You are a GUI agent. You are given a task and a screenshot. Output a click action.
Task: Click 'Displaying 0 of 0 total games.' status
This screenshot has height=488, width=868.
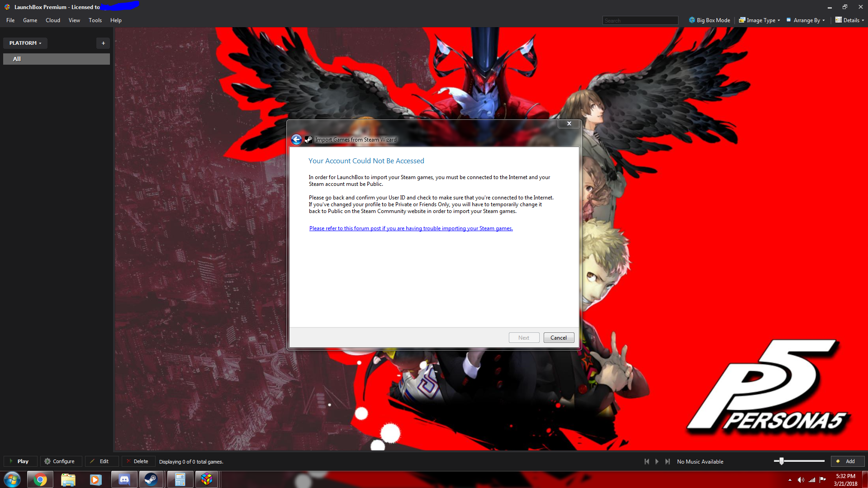[x=191, y=462]
